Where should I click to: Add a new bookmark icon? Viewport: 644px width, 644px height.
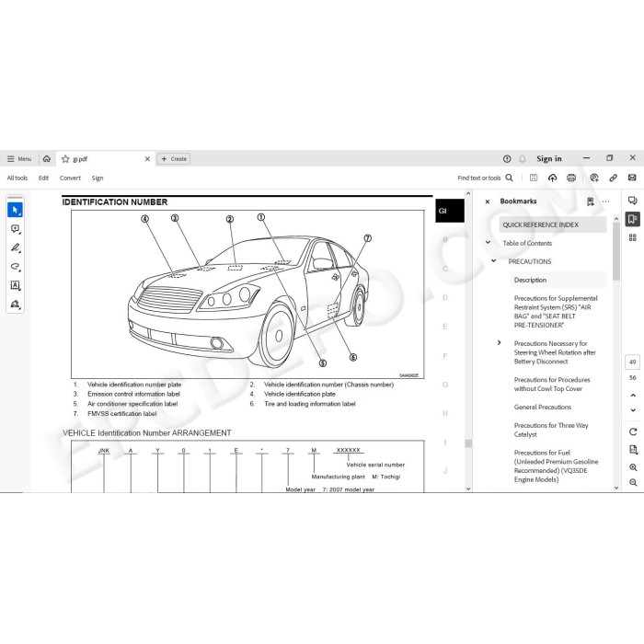click(591, 201)
